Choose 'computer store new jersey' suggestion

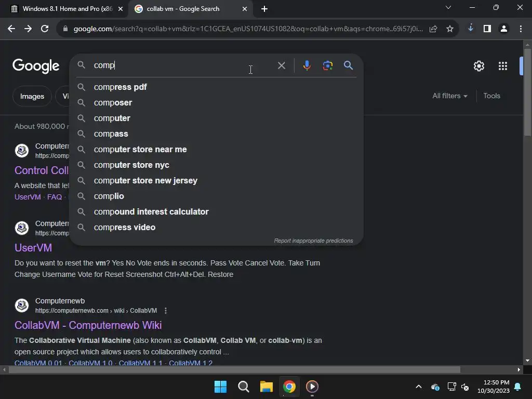(x=217, y=181)
